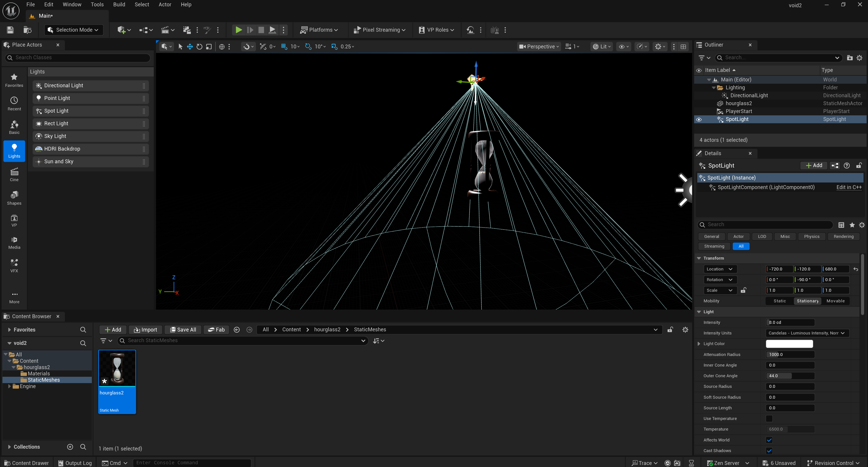The height and width of the screenshot is (467, 868).
Task: Open the Intensity Units dropdown
Action: pyautogui.click(x=806, y=333)
